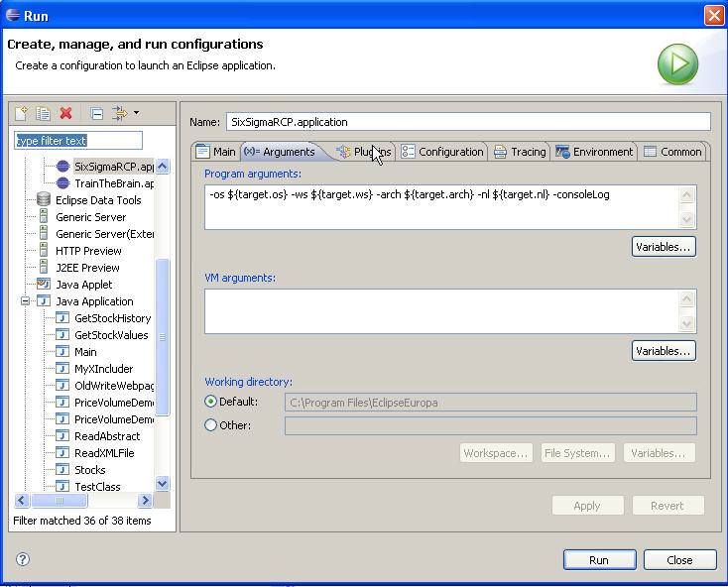Click the HTTP Preview server icon
This screenshot has height=587, width=728.
tap(44, 250)
